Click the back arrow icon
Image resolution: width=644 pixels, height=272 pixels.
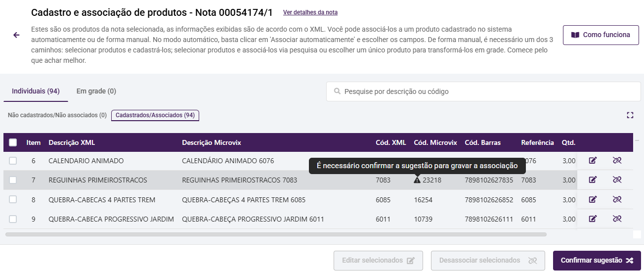tap(16, 35)
